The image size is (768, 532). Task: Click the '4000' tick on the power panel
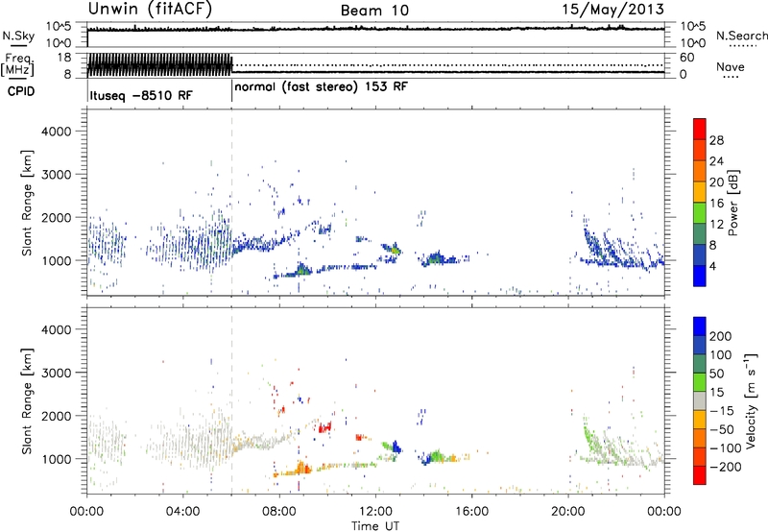pyautogui.click(x=57, y=132)
